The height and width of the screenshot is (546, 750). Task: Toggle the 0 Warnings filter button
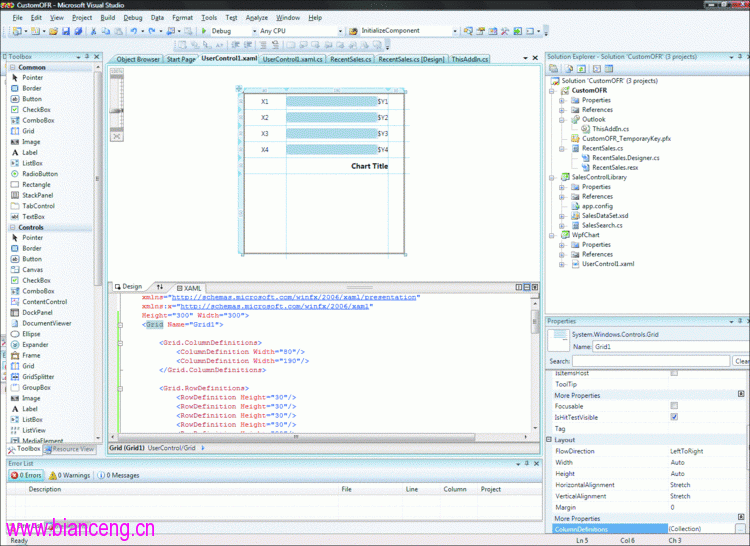click(x=69, y=475)
